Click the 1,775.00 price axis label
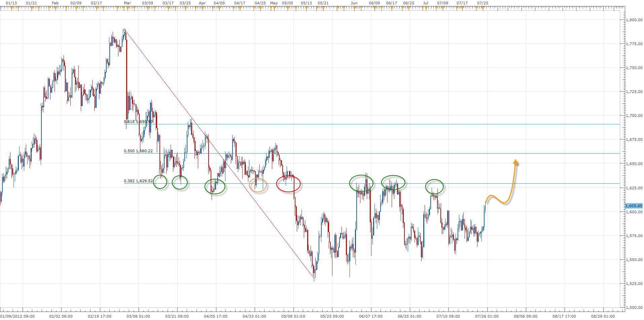 [x=634, y=44]
